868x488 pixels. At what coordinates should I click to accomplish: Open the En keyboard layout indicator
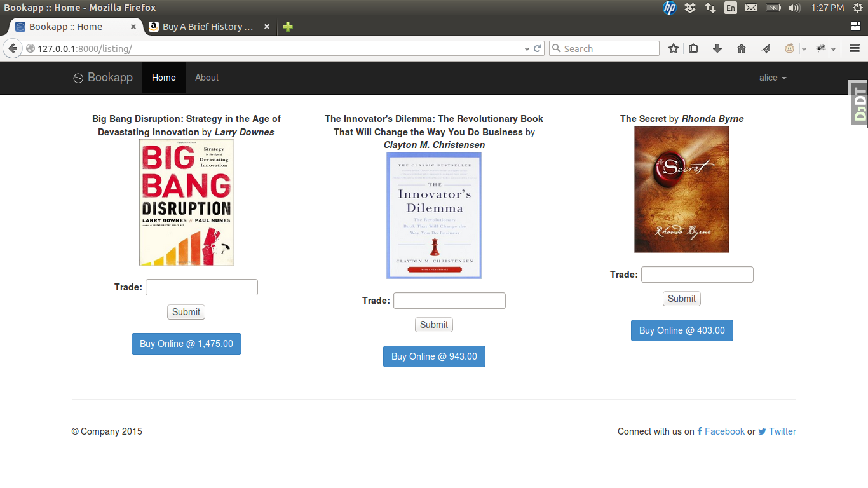(731, 8)
